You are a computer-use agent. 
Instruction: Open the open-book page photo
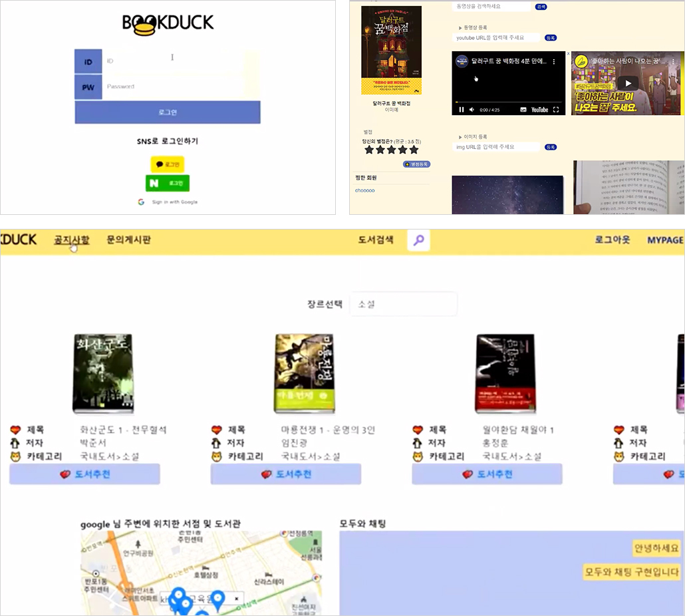click(628, 188)
